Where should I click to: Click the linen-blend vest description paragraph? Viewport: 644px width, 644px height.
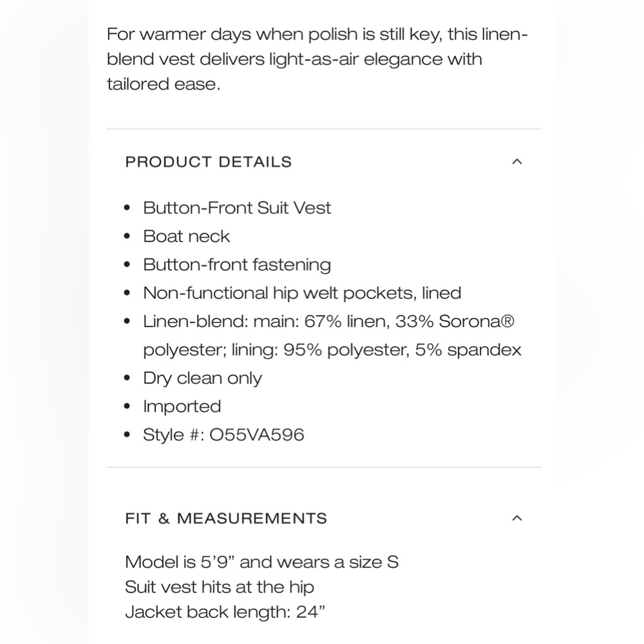click(317, 59)
